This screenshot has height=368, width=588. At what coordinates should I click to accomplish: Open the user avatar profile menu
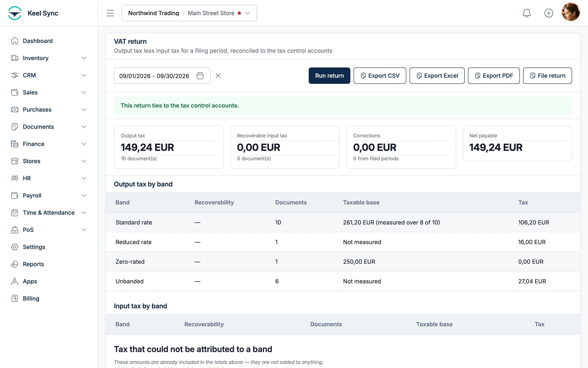571,12
